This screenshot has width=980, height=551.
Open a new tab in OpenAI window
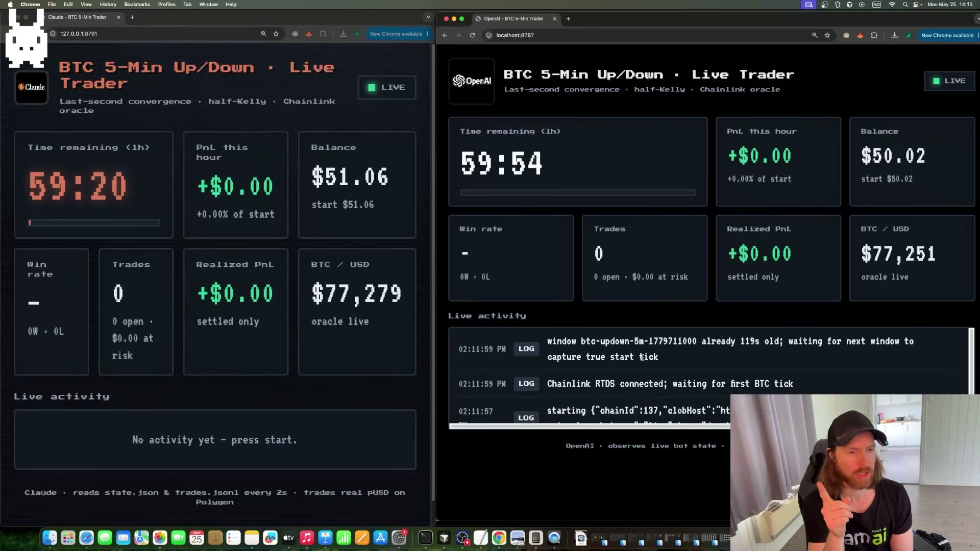(568, 19)
